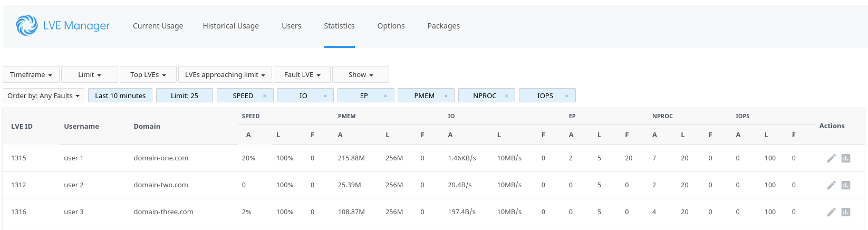
Task: Click the Actions column header
Action: [832, 126]
